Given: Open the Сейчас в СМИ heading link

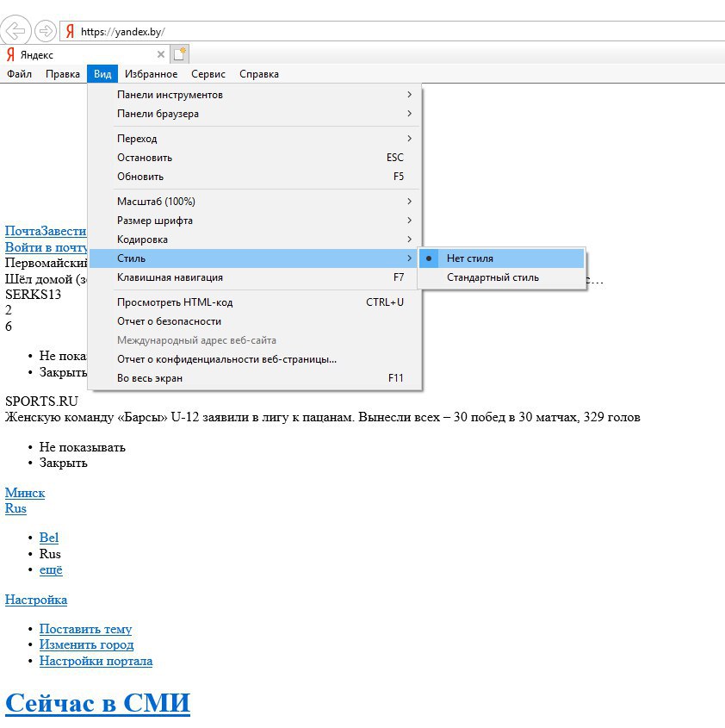Looking at the screenshot, I should (x=98, y=703).
